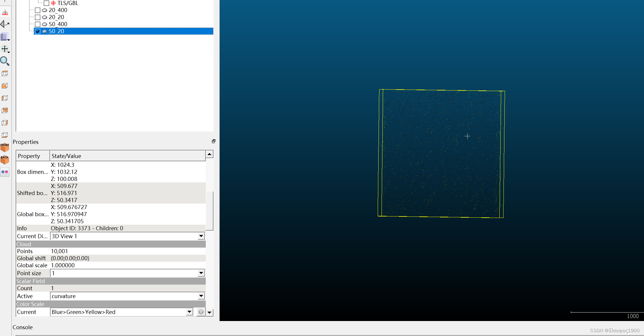Image resolution: width=644 pixels, height=336 pixels.
Task: Select the 20_20 cloud tree item
Action: pos(56,17)
